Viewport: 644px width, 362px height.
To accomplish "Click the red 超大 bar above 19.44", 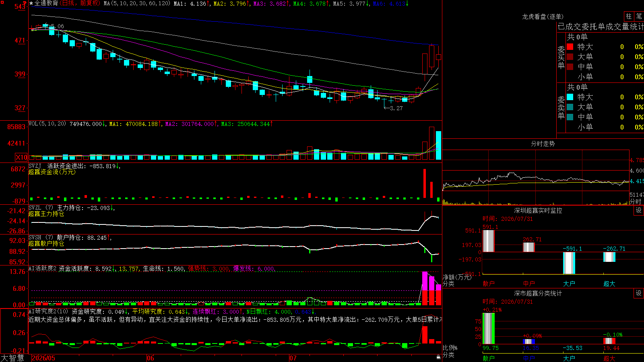I will [609, 341].
